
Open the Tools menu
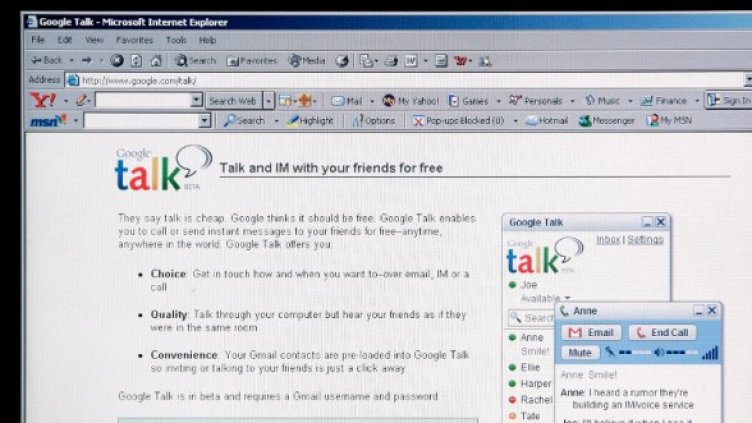pos(176,40)
